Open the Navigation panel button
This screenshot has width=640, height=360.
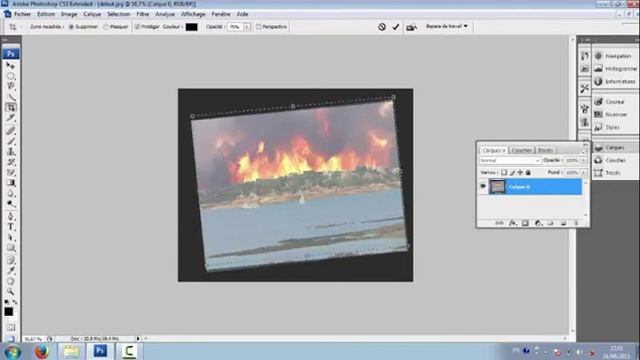616,56
